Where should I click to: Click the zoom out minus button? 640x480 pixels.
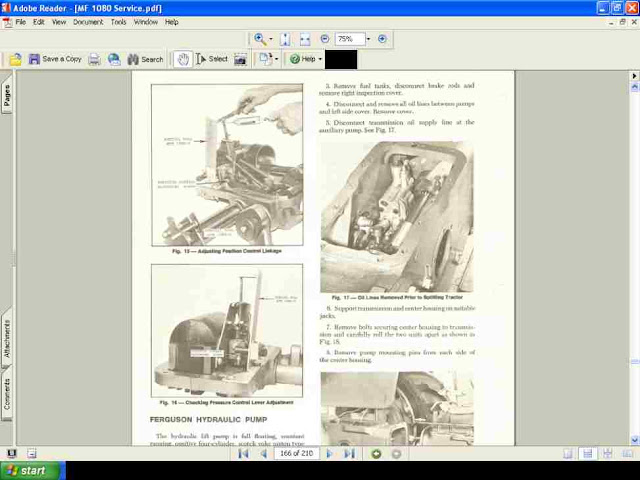325,39
